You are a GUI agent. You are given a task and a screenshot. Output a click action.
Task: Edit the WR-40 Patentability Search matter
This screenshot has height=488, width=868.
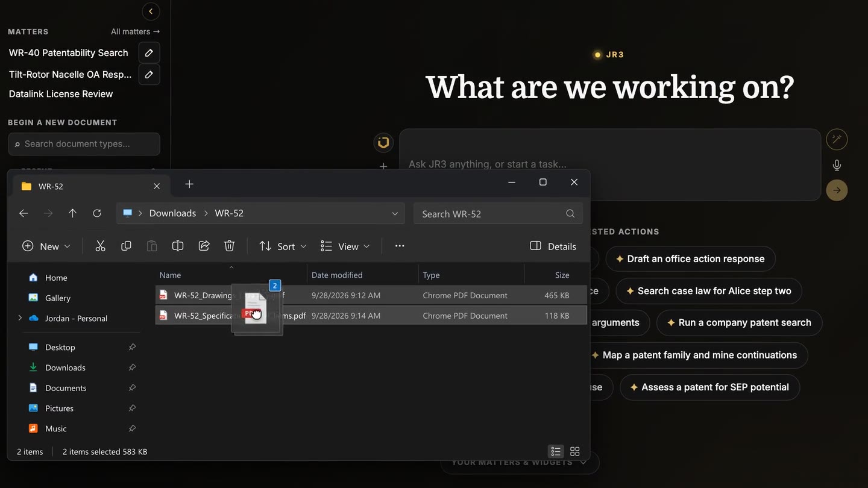pyautogui.click(x=149, y=53)
